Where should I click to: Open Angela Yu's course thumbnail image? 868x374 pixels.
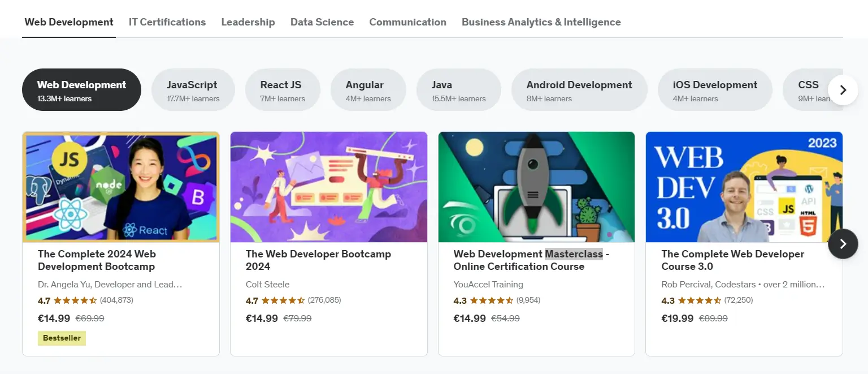[x=121, y=187]
